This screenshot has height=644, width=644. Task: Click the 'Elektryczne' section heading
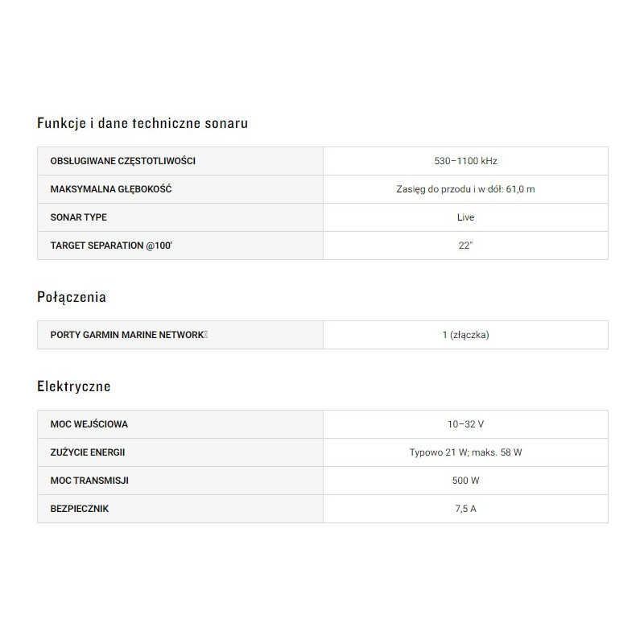click(x=74, y=386)
